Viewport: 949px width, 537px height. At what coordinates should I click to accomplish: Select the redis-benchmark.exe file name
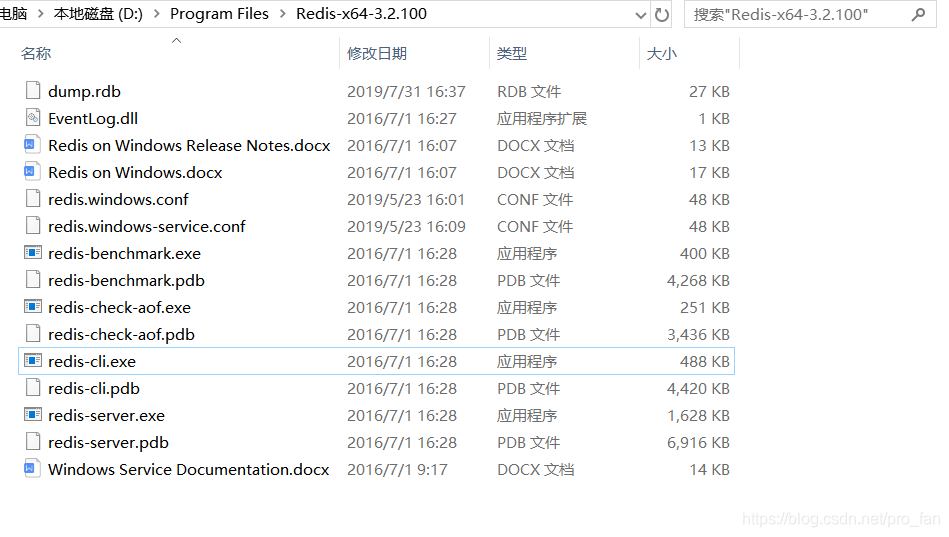(124, 254)
